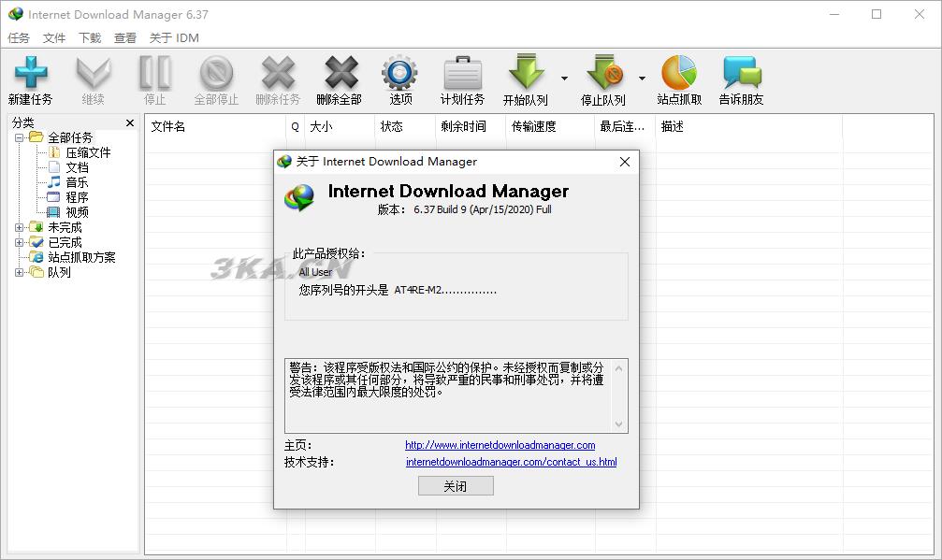Screen dimensions: 942x560
Task: Maximize the main IDM window
Action: [877, 14]
